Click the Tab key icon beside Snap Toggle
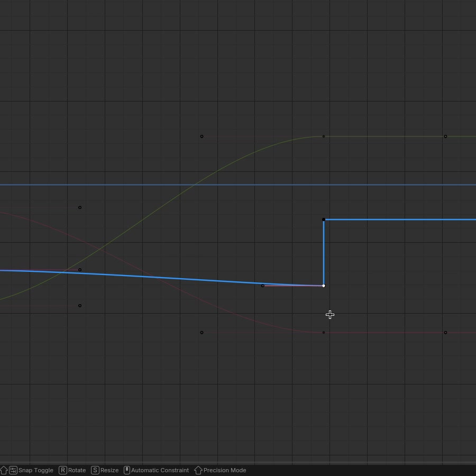 (13, 470)
